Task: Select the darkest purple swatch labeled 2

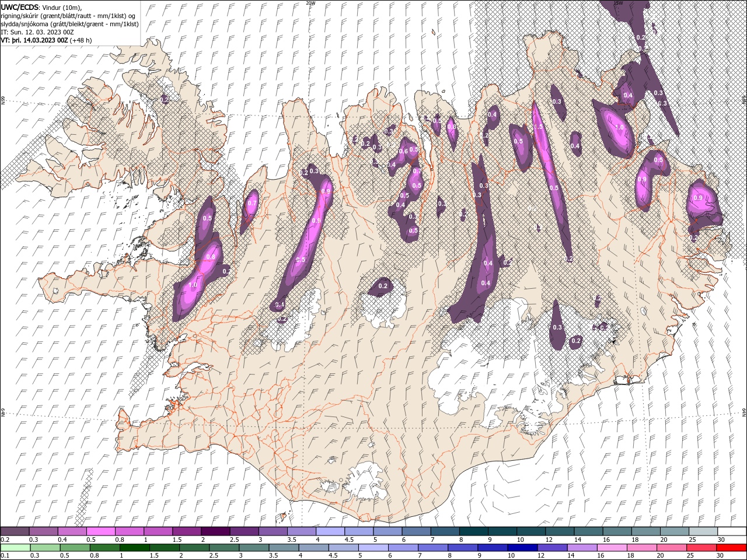Action: coord(216,531)
